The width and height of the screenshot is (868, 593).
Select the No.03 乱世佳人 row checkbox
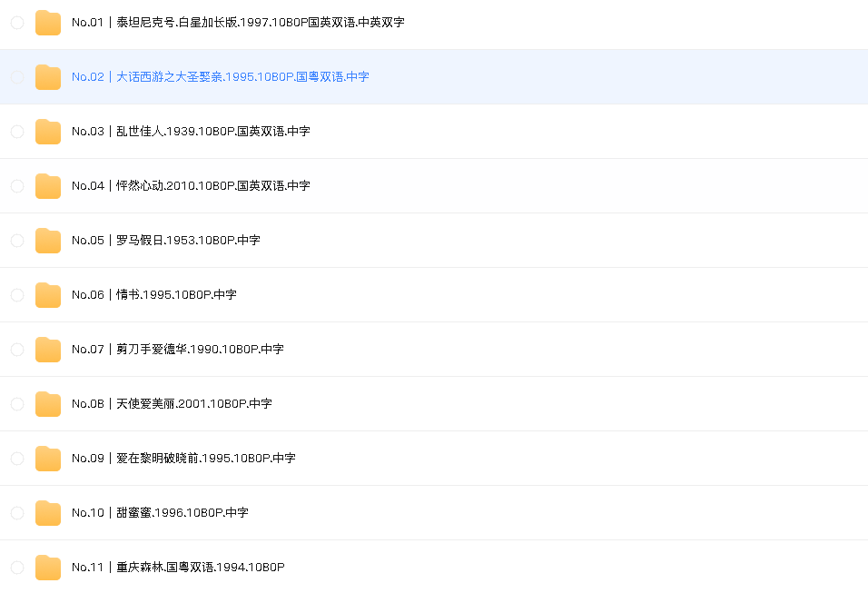[x=17, y=132]
